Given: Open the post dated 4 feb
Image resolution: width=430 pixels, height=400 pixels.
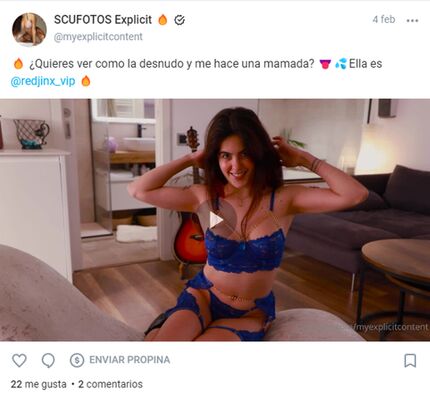Looking at the screenshot, I should tap(384, 19).
